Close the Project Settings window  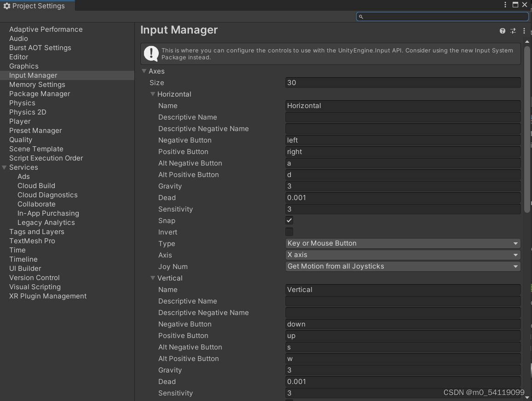click(525, 5)
